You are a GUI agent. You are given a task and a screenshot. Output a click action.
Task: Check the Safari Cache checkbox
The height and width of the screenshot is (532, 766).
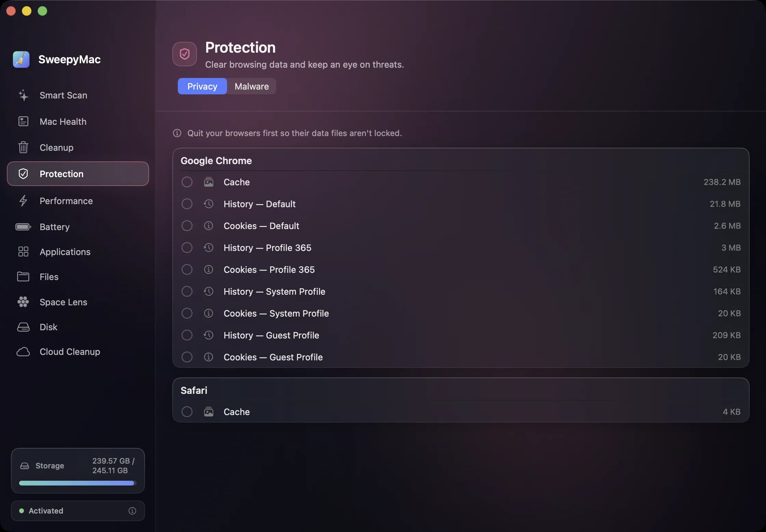pyautogui.click(x=187, y=412)
